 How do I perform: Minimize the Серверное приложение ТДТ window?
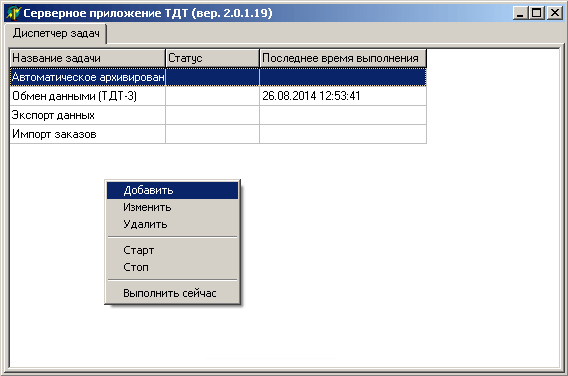pos(521,13)
